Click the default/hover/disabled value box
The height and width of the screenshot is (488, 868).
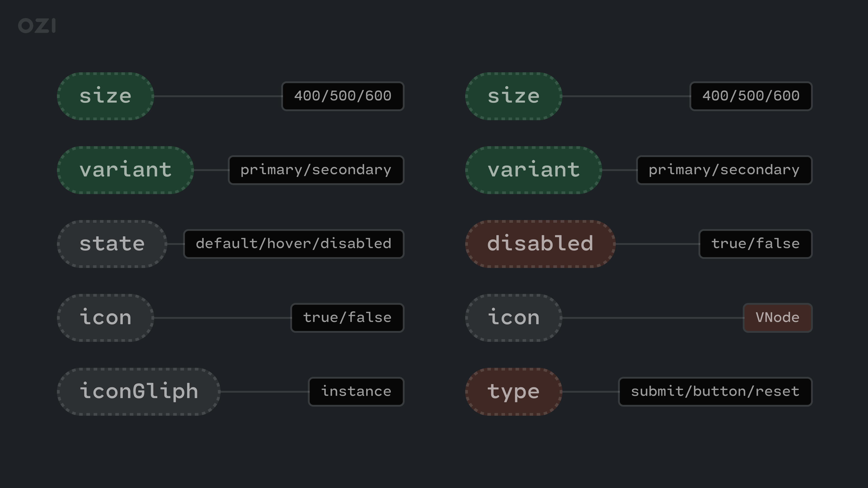294,244
